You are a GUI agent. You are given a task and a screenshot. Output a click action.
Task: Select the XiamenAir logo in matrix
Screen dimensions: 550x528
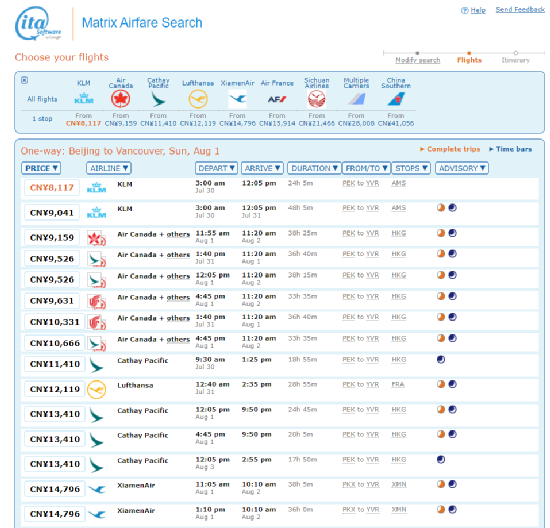[x=237, y=99]
